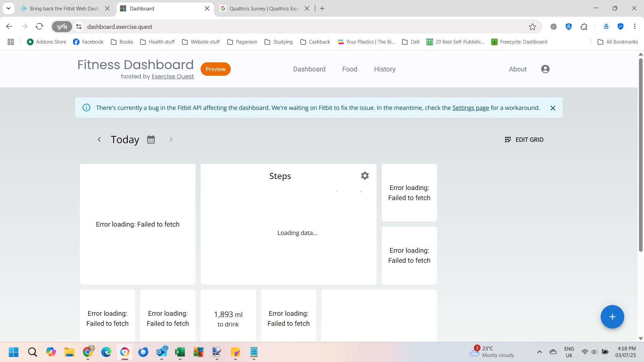Click the blue add tile plus button
The image size is (644, 362).
(612, 317)
